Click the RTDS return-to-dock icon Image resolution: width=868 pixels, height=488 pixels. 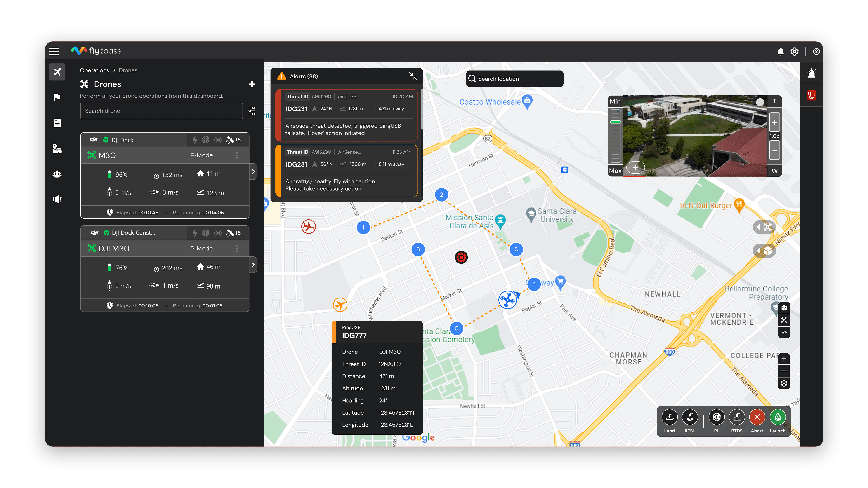(x=737, y=417)
